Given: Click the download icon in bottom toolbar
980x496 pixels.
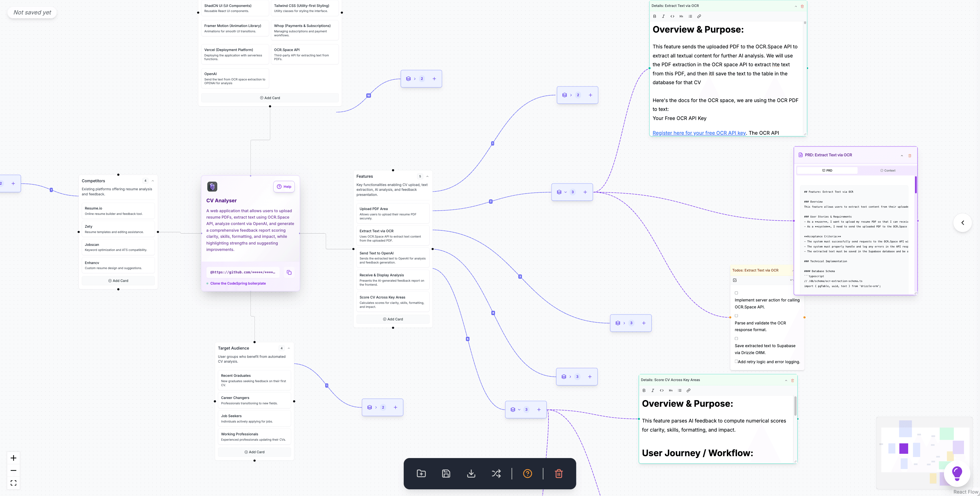Looking at the screenshot, I should pyautogui.click(x=471, y=474).
